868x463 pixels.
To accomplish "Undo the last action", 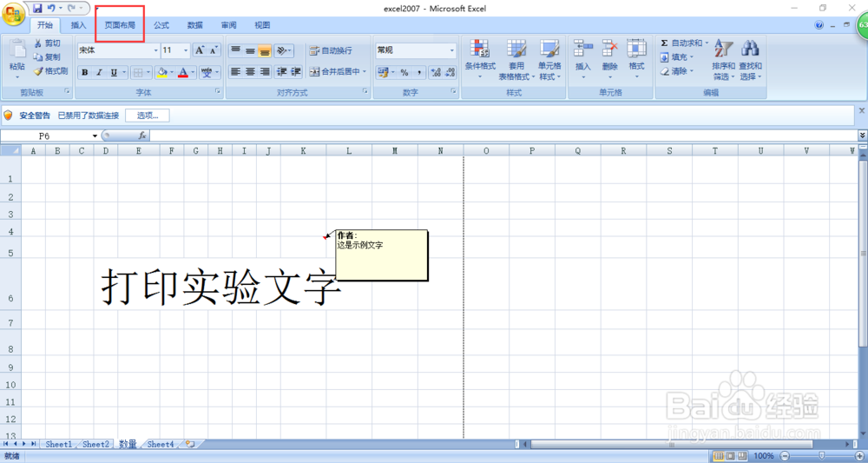I will [51, 8].
